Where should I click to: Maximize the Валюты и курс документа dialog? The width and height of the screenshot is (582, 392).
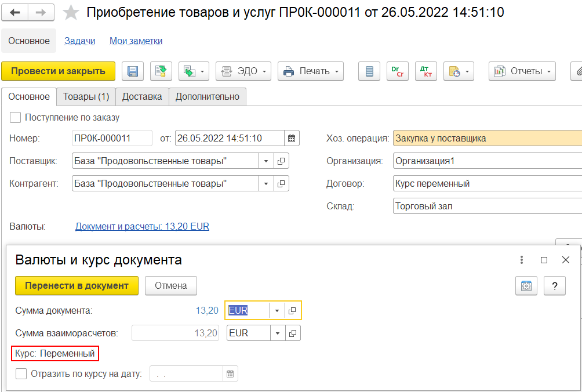(544, 260)
